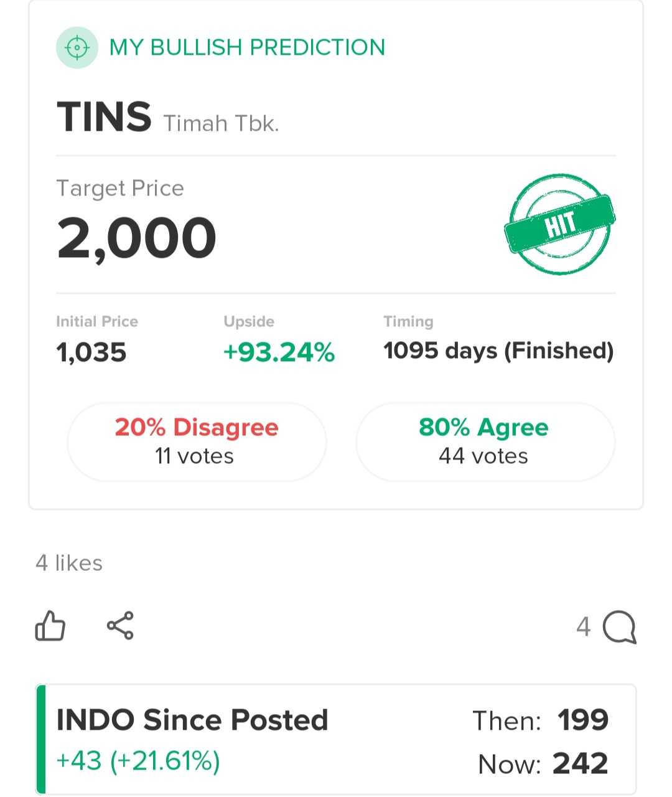Viewport: 672px width, 797px height.
Task: View the 4 likes list
Action: (69, 563)
